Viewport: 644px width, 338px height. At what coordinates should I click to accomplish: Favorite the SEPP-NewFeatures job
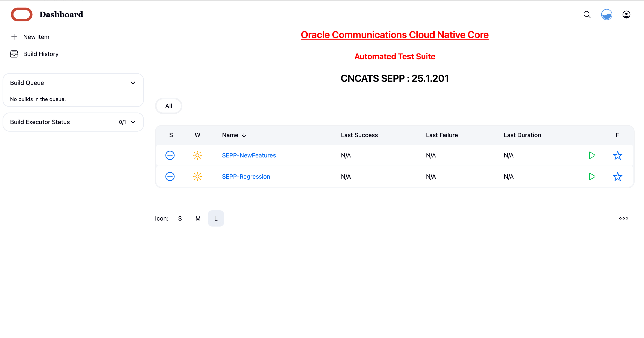coord(617,155)
